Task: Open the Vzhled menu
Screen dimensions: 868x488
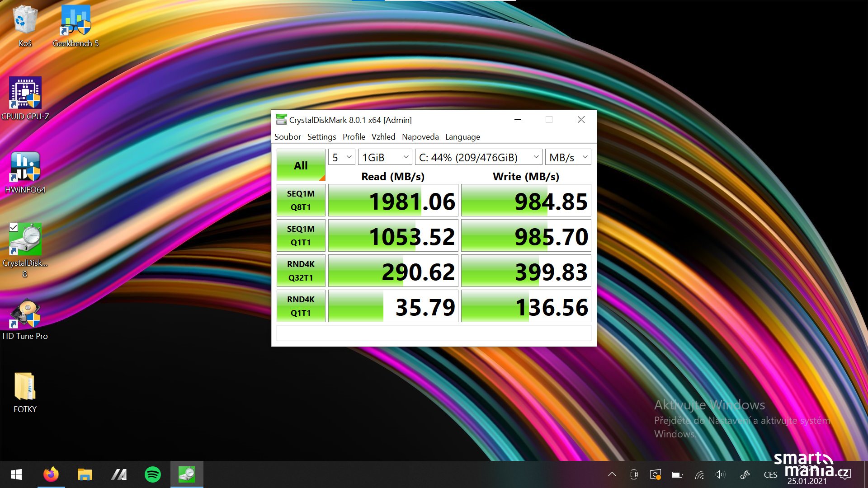Action: 383,136
